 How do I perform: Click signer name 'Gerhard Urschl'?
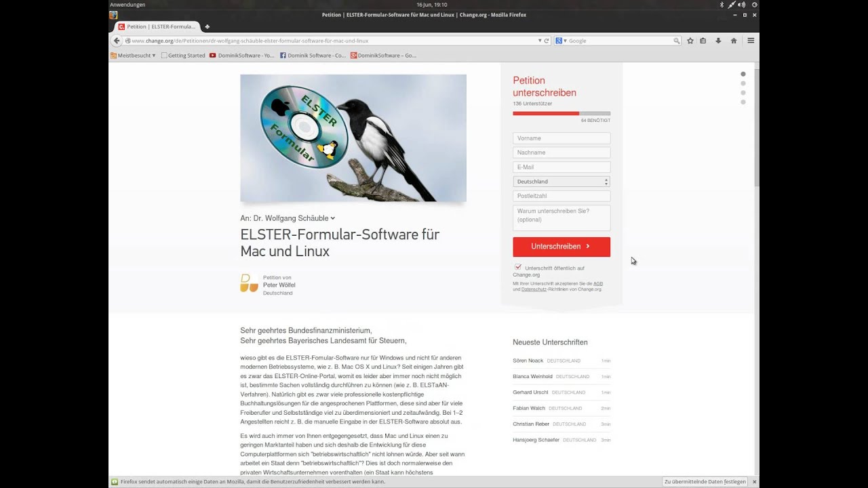531,392
